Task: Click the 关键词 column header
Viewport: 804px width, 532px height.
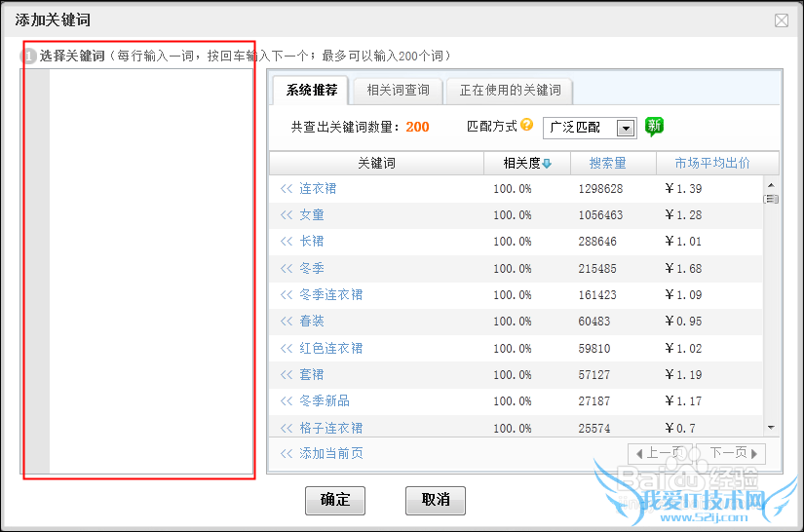Action: pos(376,163)
